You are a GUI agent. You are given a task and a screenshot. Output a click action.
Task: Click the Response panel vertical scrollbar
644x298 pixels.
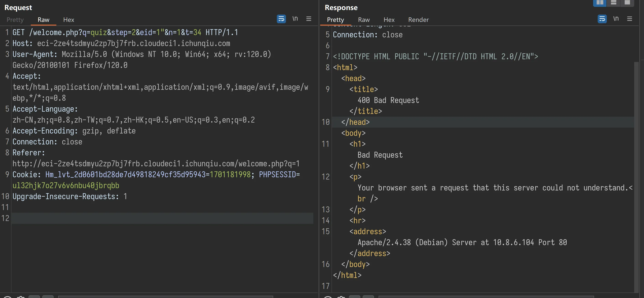point(636,177)
